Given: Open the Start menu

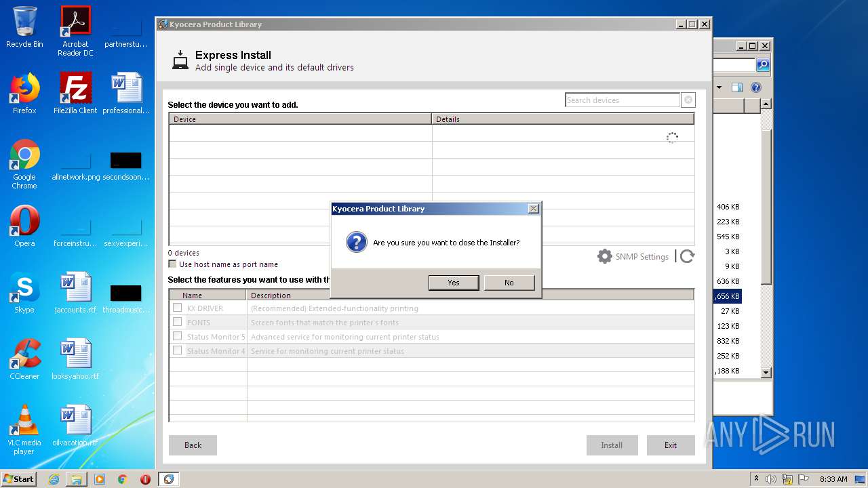Looking at the screenshot, I should [18, 479].
